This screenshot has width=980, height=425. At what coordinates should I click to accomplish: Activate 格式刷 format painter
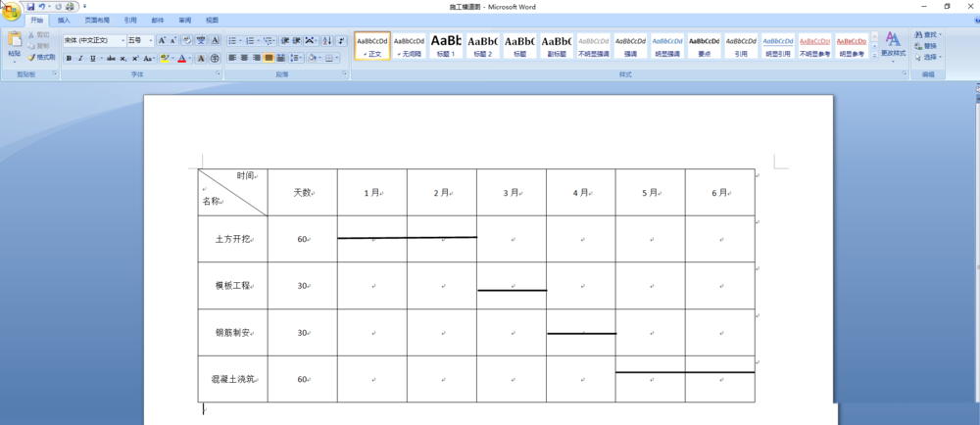[41, 57]
